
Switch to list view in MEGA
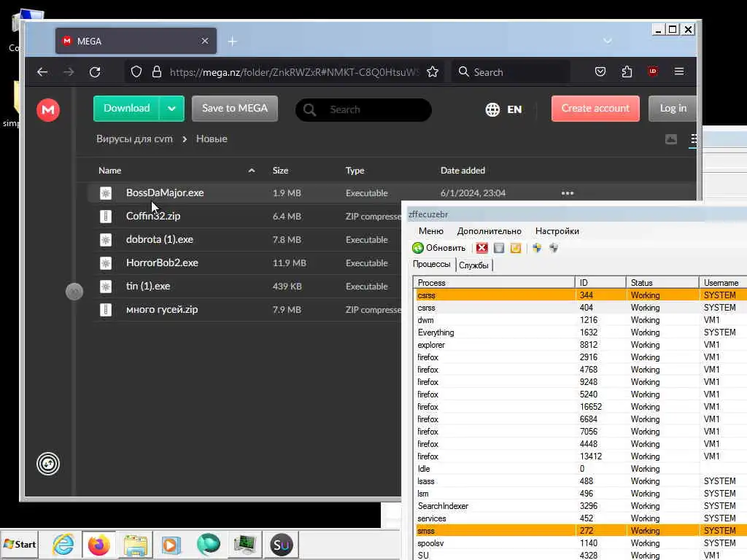click(693, 139)
